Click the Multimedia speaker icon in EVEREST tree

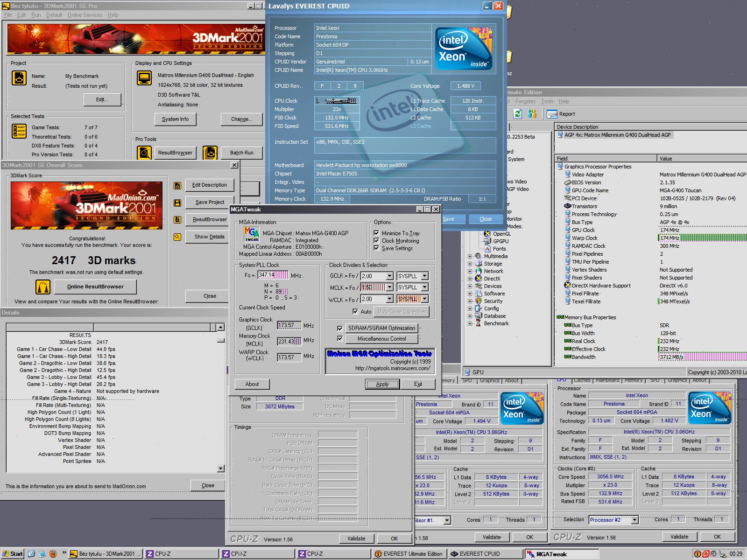tap(479, 256)
